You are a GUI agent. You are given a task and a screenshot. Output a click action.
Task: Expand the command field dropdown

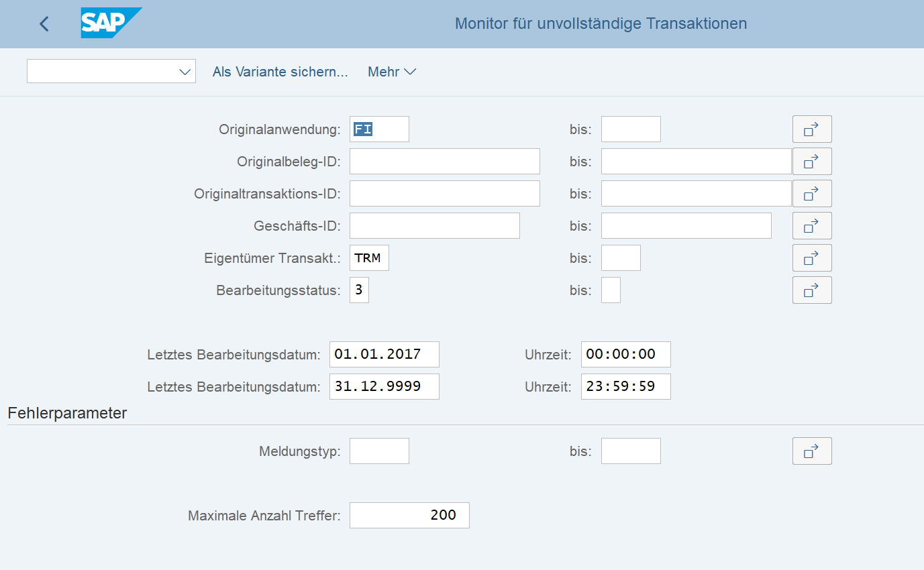coord(185,72)
